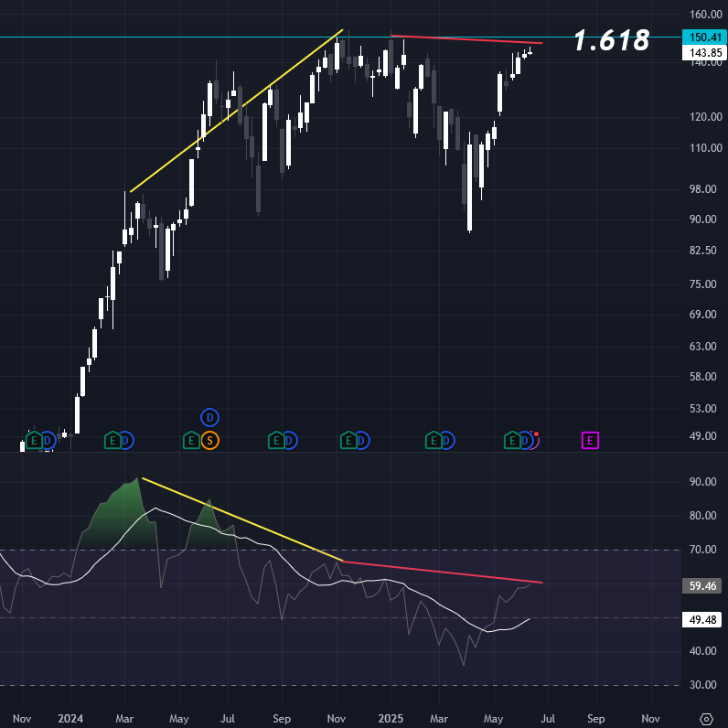This screenshot has height=728, width=728.
Task: Open the earnings E marker near March 2024
Action: click(x=112, y=440)
